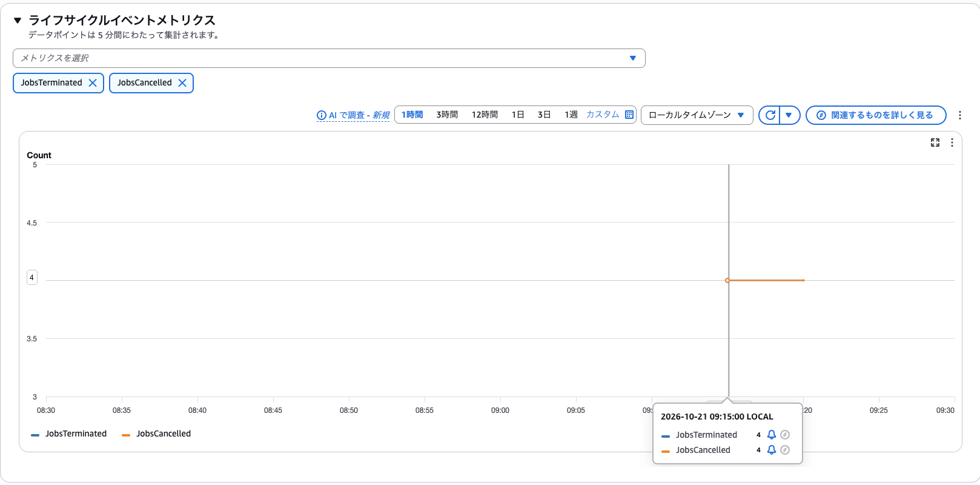980x485 pixels.
Task: Create alarm for JobsCancelled in tooltip
Action: tap(772, 450)
